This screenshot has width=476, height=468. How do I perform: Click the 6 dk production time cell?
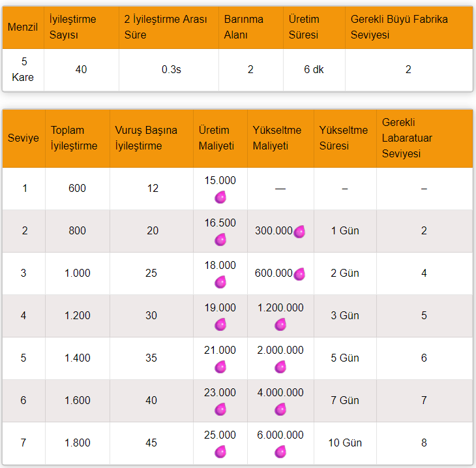pos(314,70)
